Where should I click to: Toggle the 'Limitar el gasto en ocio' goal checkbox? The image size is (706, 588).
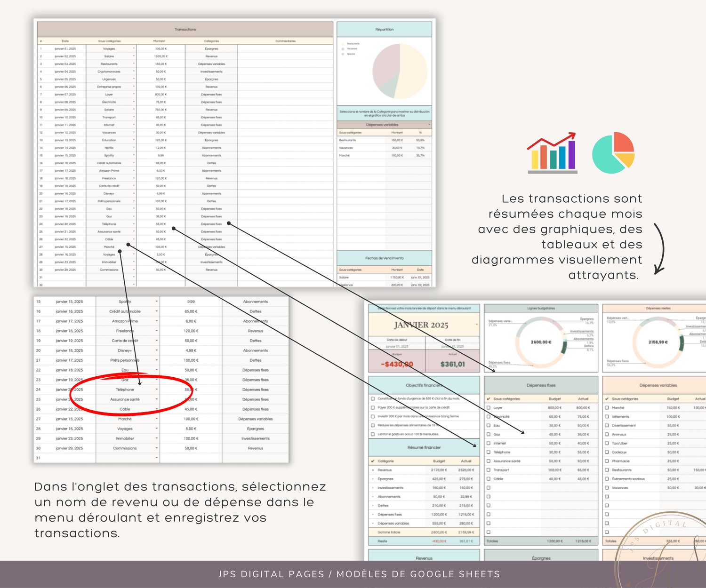point(373,434)
